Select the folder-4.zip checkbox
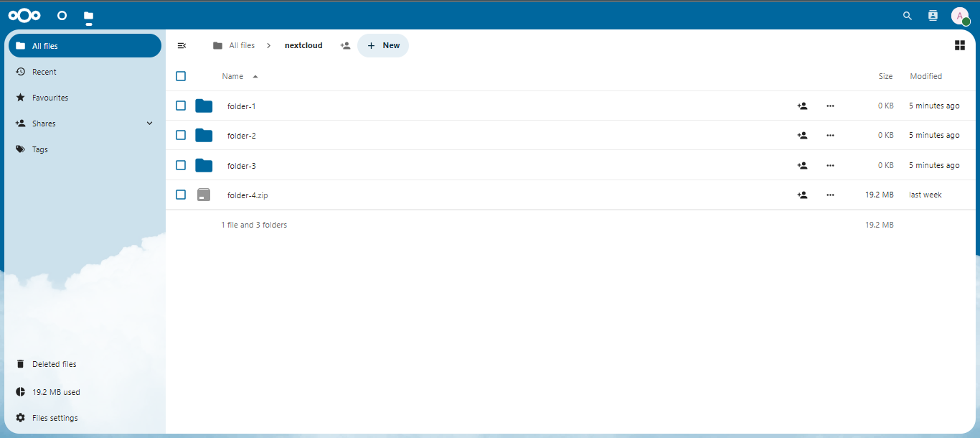 (181, 195)
